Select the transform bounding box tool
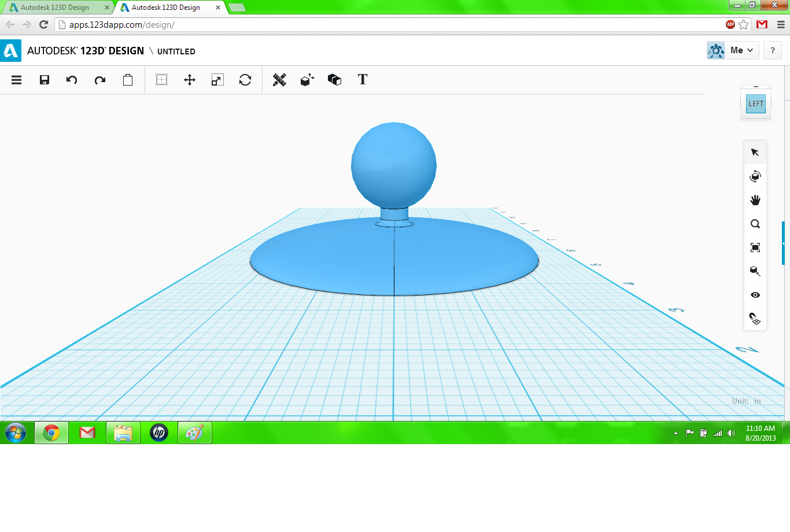The width and height of the screenshot is (790, 532). click(x=162, y=80)
